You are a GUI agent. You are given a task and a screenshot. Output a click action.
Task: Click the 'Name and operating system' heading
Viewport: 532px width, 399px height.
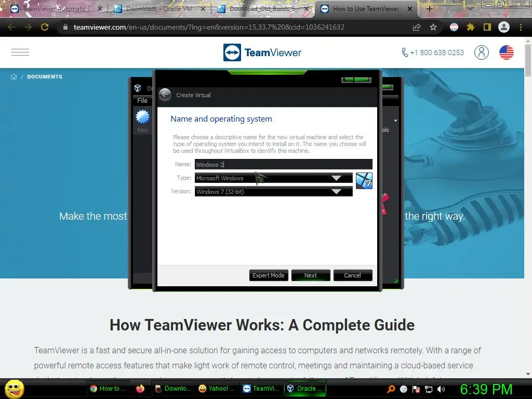tap(221, 119)
